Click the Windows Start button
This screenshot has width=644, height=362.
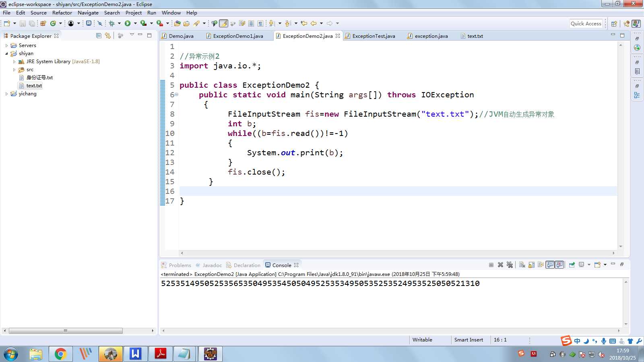pos(11,354)
